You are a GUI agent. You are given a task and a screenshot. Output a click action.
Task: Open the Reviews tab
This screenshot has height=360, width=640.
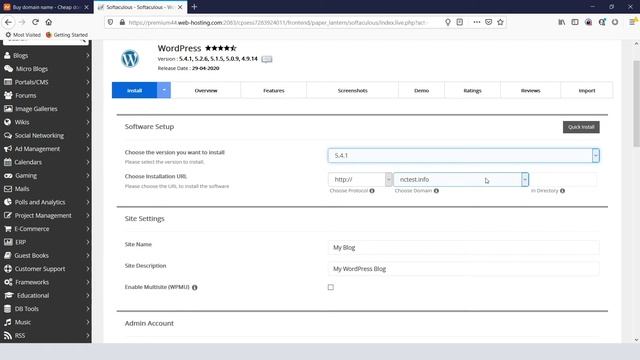(x=530, y=90)
